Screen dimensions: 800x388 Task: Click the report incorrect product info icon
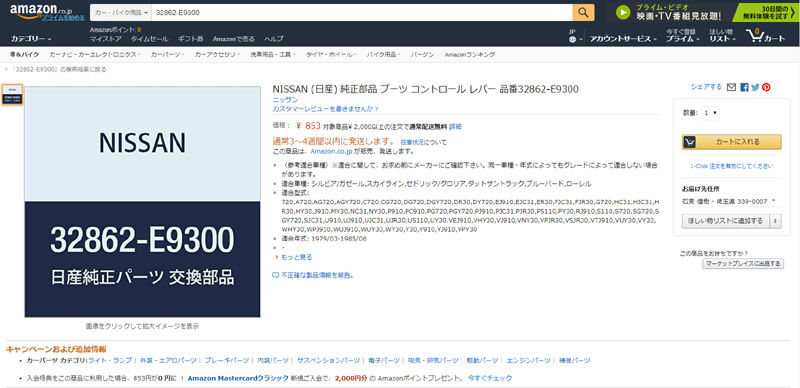click(x=276, y=275)
